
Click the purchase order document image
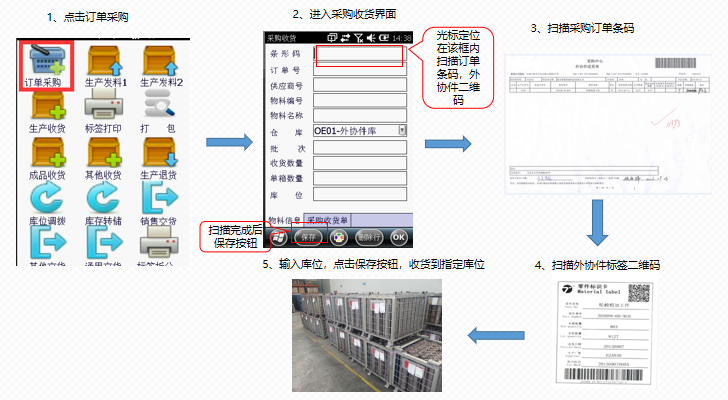(608, 124)
